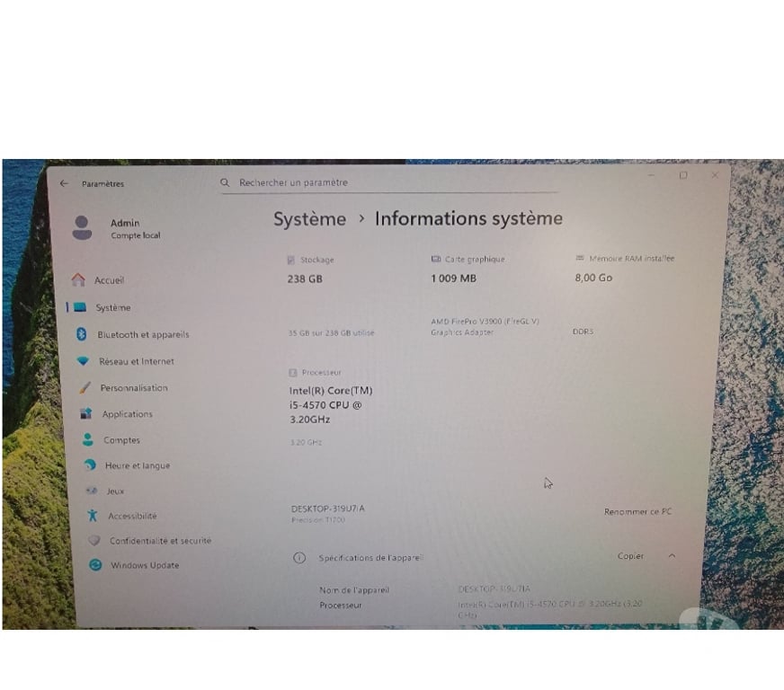The height and width of the screenshot is (690, 784).
Task: Click the back arrow next to Paramètres
Action: coord(63,183)
